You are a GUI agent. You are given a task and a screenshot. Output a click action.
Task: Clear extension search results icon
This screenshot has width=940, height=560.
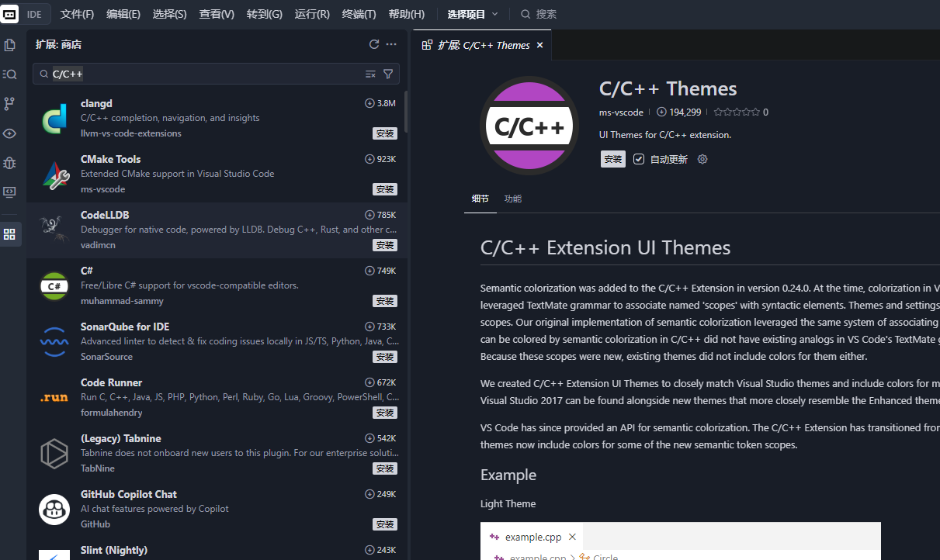pos(370,74)
